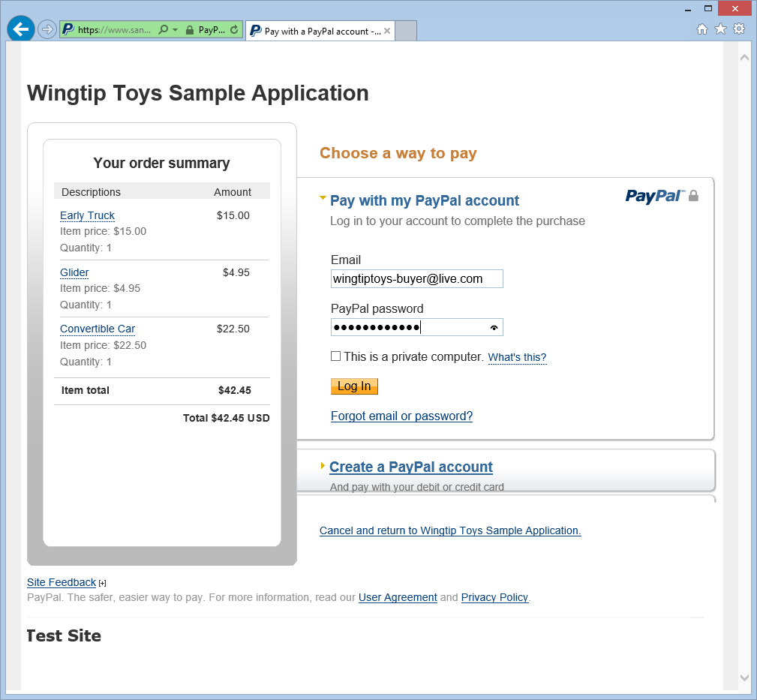Click the back navigation arrow

20,29
